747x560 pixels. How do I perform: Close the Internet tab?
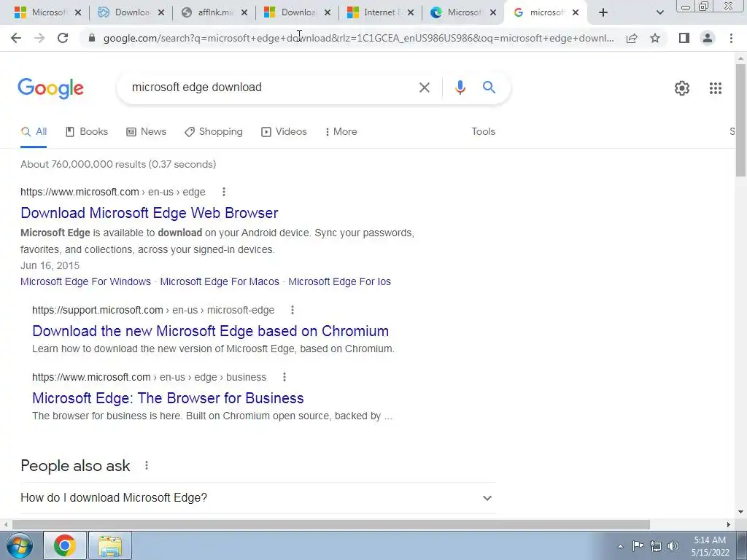pyautogui.click(x=411, y=13)
